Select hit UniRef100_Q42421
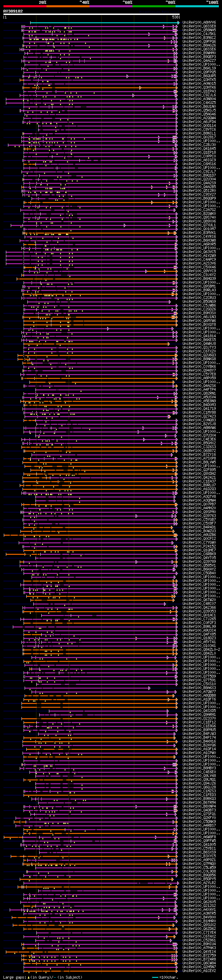The image size is (222, 980). [199, 477]
